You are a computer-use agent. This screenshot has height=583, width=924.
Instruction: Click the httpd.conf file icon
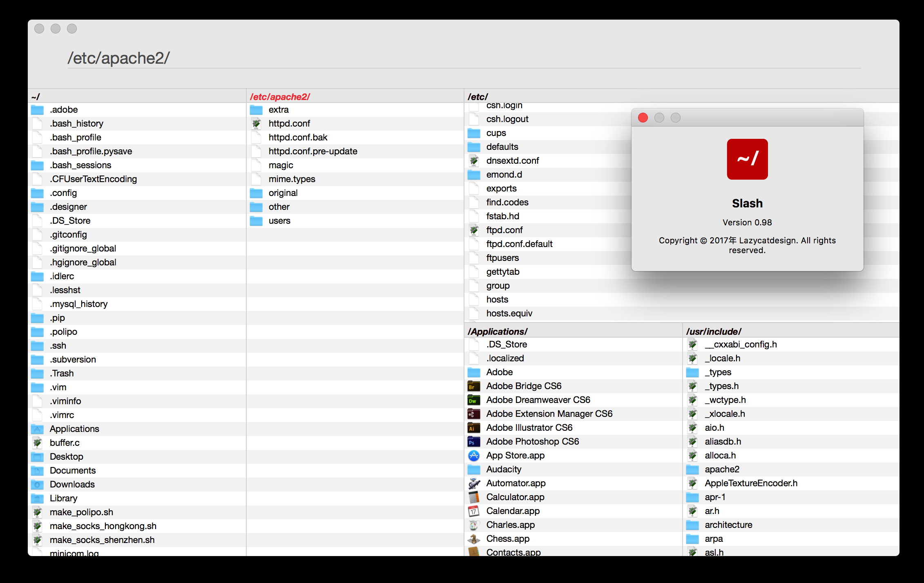pos(257,123)
